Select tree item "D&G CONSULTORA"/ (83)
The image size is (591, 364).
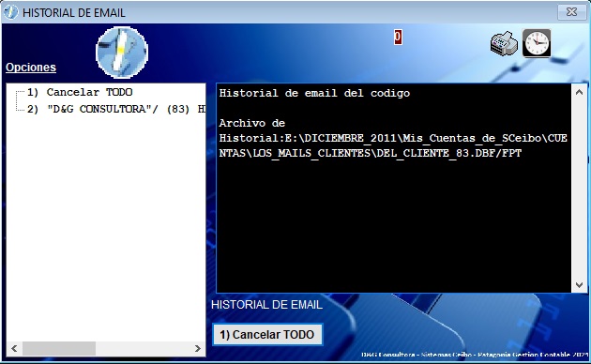point(116,109)
